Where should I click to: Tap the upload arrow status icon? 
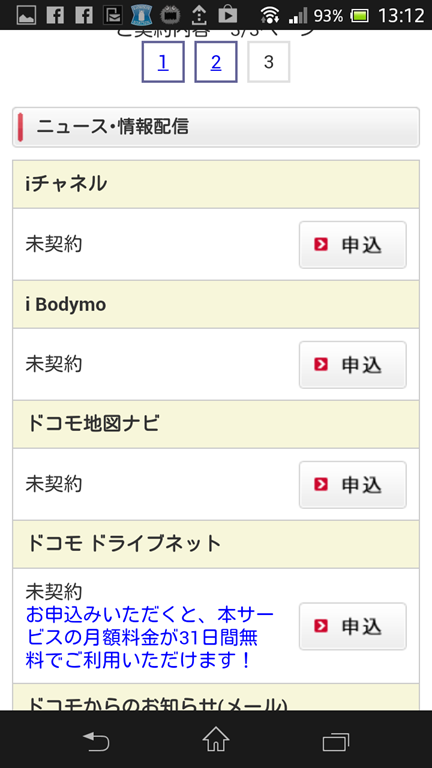198,16
